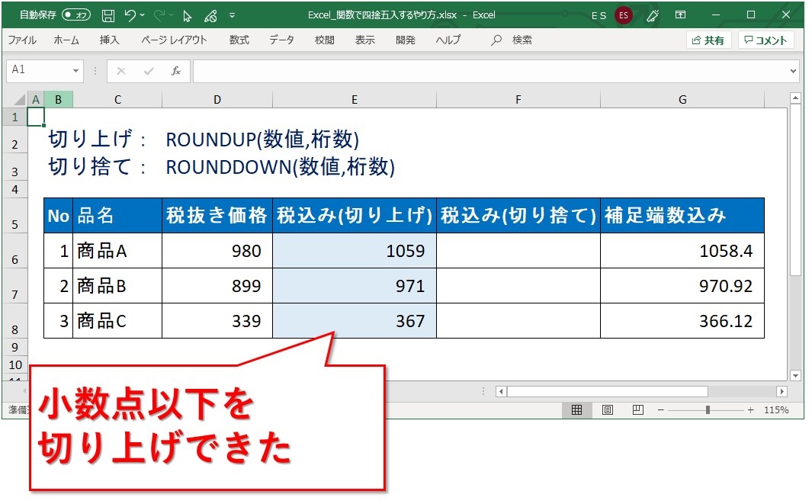Click the Undo arrow icon
812x504 pixels.
point(130,15)
